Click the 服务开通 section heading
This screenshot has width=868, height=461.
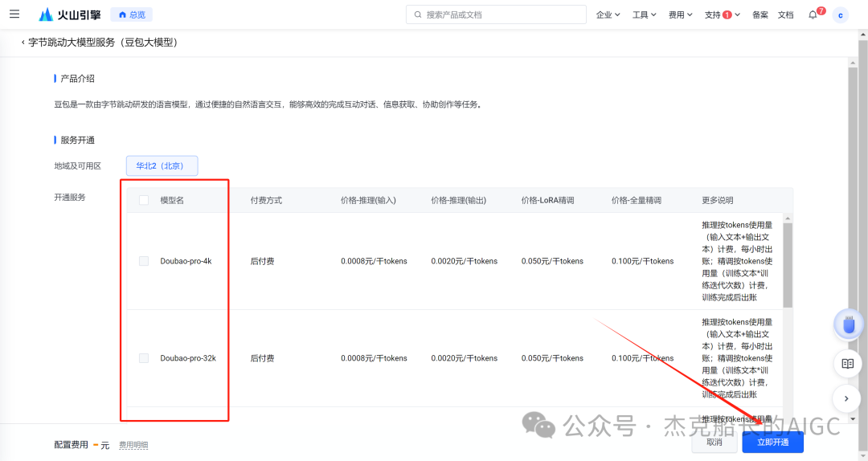(x=77, y=140)
